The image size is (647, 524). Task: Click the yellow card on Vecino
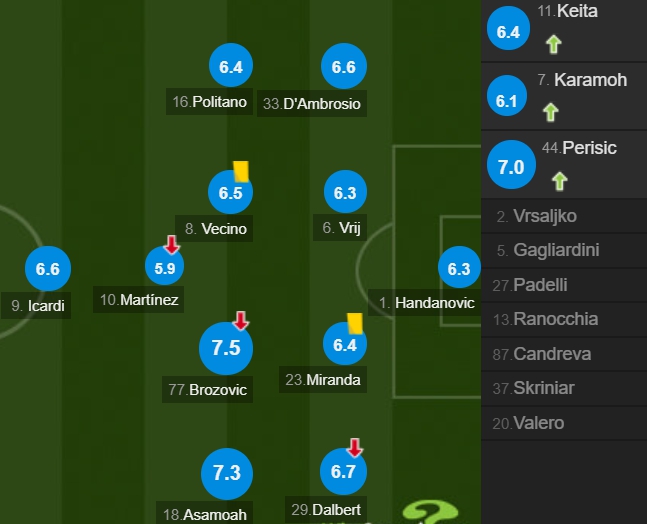pos(241,171)
